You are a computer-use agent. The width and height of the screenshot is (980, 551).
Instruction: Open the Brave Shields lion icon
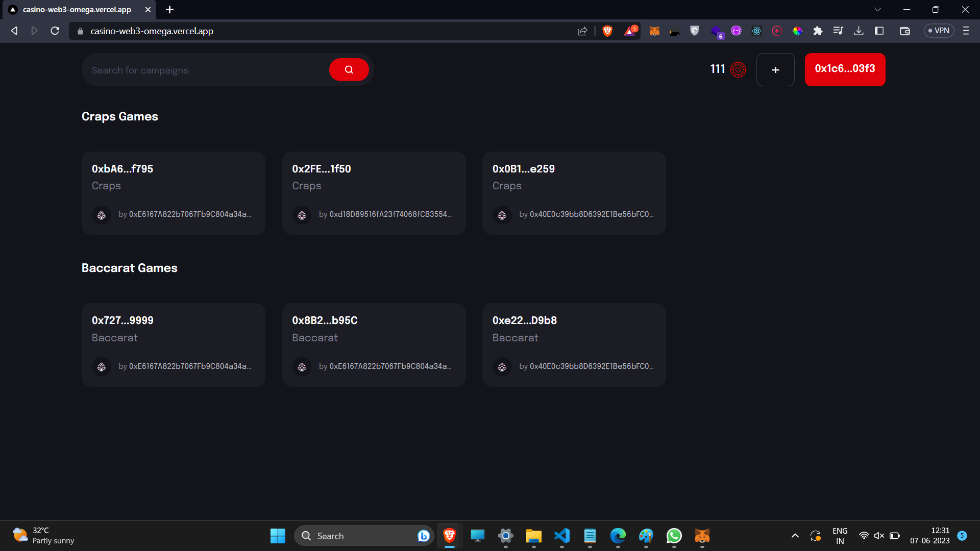point(607,31)
